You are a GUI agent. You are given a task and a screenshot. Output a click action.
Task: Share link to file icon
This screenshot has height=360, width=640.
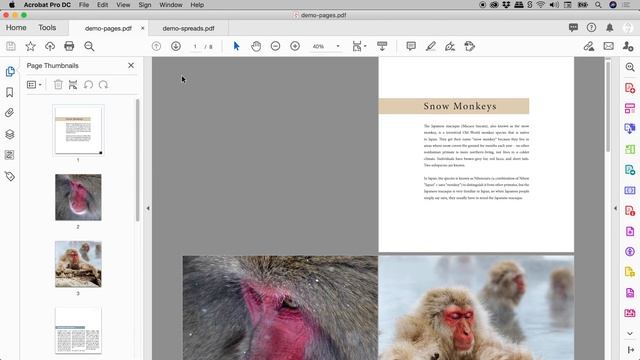pyautogui.click(x=589, y=46)
